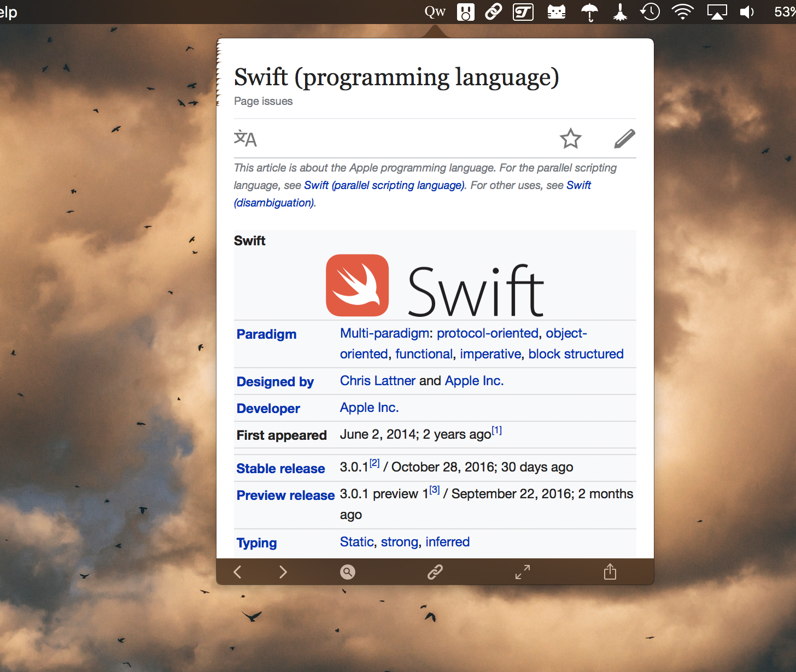Open the Qw menu bar item
The height and width of the screenshot is (672, 796).
(x=435, y=11)
